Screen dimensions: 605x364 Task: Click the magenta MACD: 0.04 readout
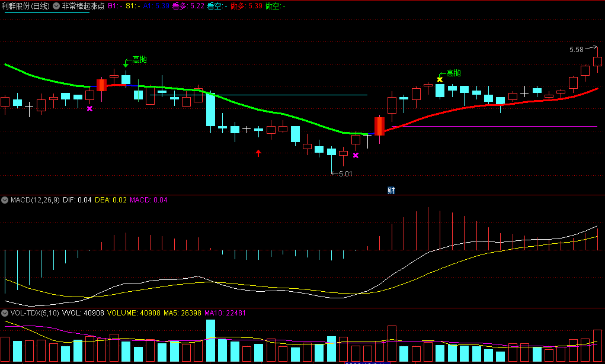pyautogui.click(x=149, y=199)
